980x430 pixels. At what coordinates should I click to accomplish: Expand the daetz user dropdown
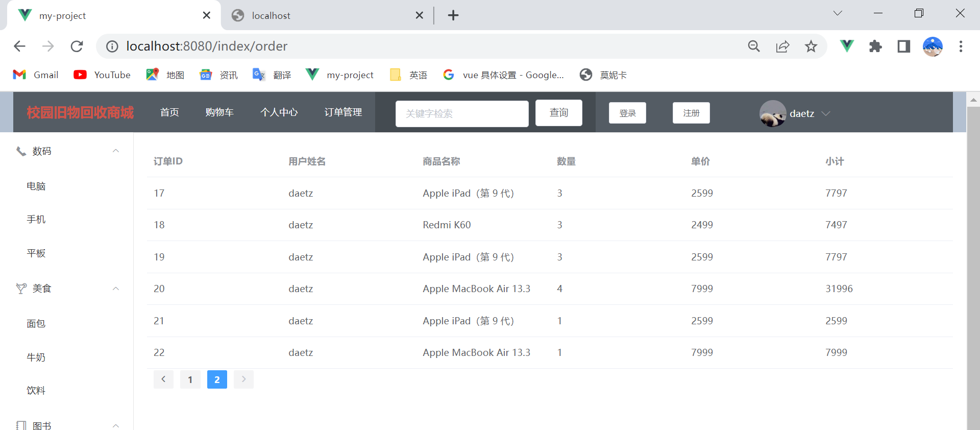click(826, 113)
